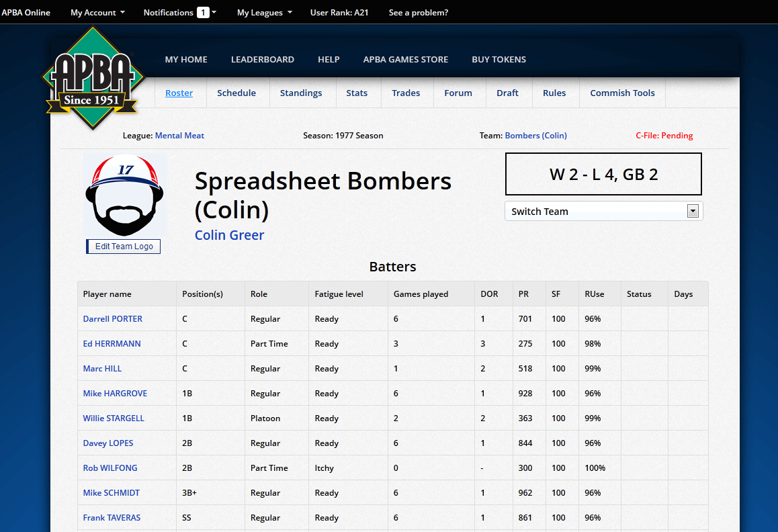
Task: Click the Mental Meat league link
Action: click(179, 136)
